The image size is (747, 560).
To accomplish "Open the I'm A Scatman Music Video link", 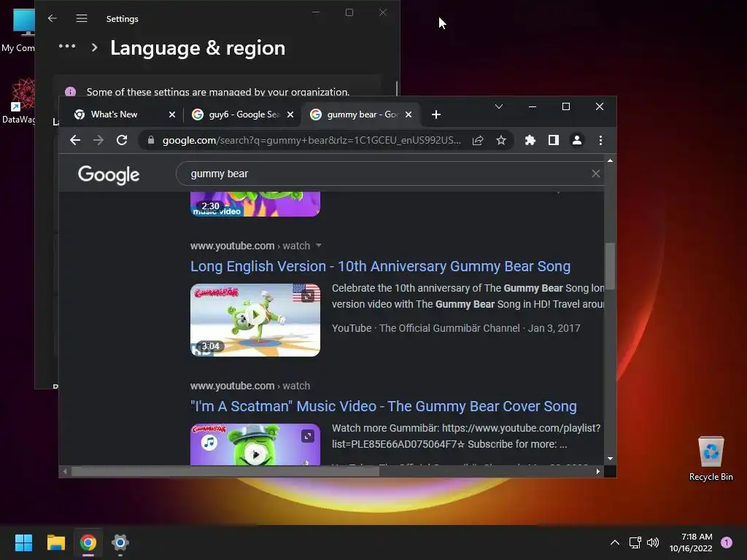I will pyautogui.click(x=384, y=406).
